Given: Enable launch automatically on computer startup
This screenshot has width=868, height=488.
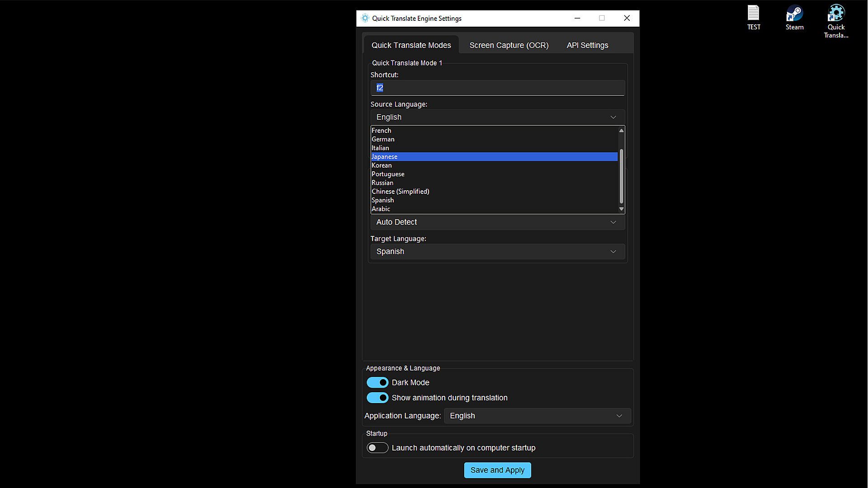Looking at the screenshot, I should [377, 448].
